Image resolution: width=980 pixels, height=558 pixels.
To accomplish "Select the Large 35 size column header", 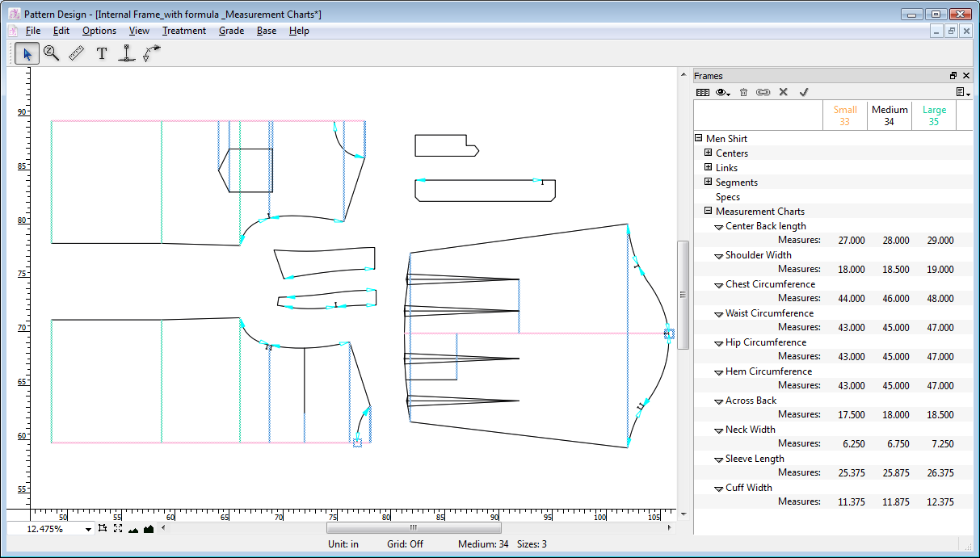I will [x=934, y=115].
